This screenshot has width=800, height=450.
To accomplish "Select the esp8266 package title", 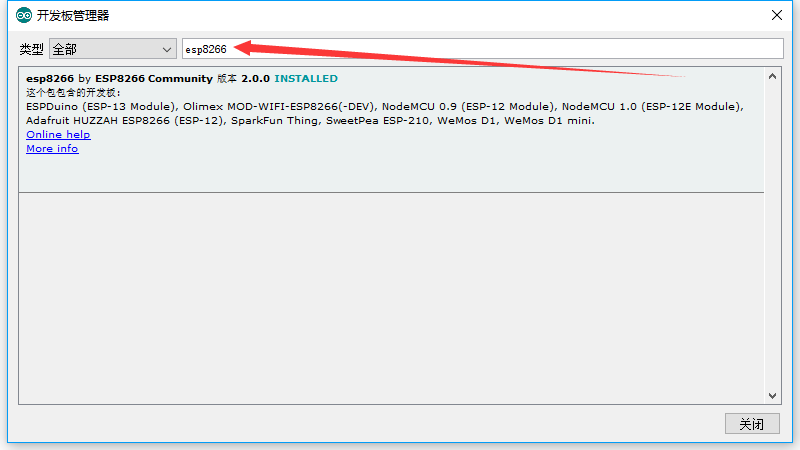I will tap(50, 78).
